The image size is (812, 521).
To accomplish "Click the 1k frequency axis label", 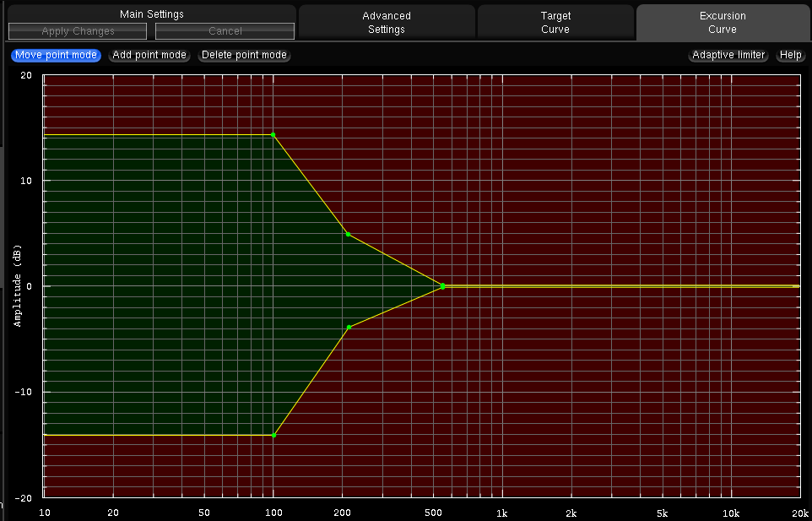I will (x=502, y=513).
